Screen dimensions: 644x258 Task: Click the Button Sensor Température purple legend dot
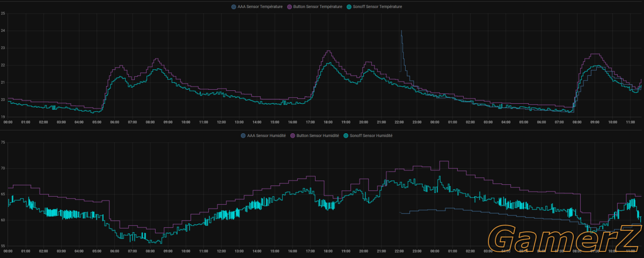pos(289,6)
